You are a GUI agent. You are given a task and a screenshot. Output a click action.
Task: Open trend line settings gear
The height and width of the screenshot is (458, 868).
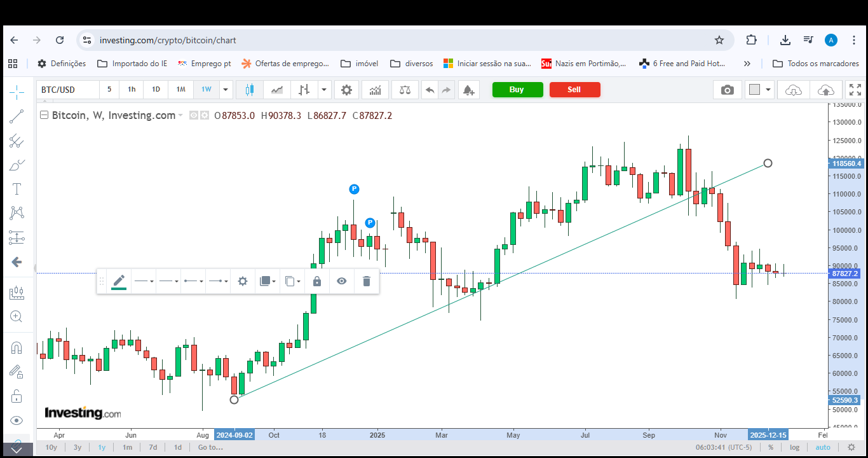pos(242,281)
